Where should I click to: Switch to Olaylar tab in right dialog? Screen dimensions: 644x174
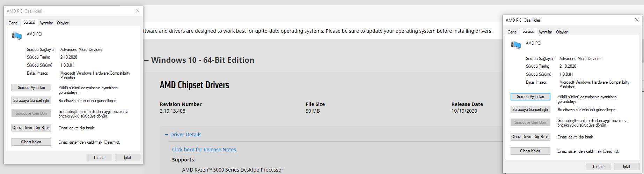pyautogui.click(x=562, y=32)
